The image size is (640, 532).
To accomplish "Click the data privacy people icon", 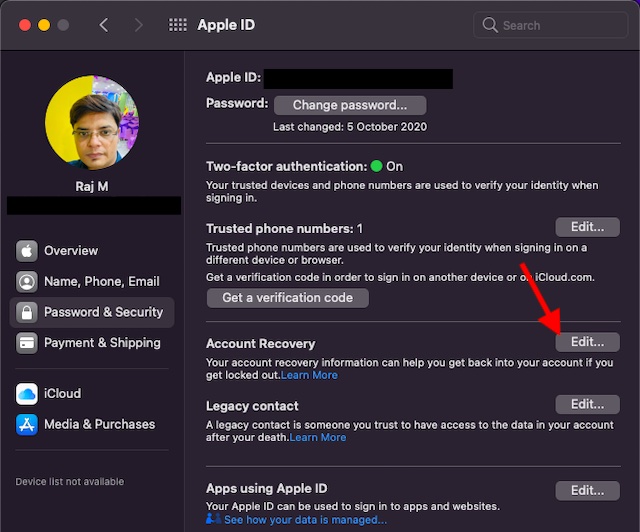I will 213,519.
